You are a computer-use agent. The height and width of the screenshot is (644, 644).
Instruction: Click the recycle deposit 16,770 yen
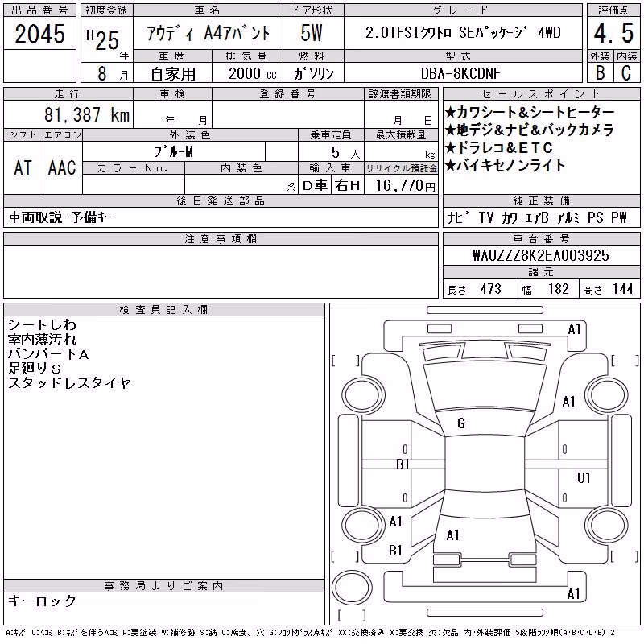point(405,186)
